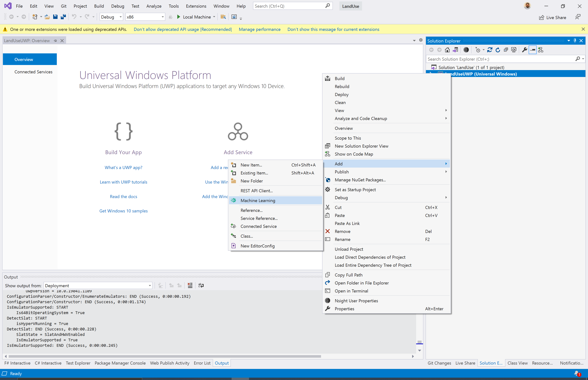Click Manage performance in the warning bar
The image size is (588, 380).
[260, 29]
